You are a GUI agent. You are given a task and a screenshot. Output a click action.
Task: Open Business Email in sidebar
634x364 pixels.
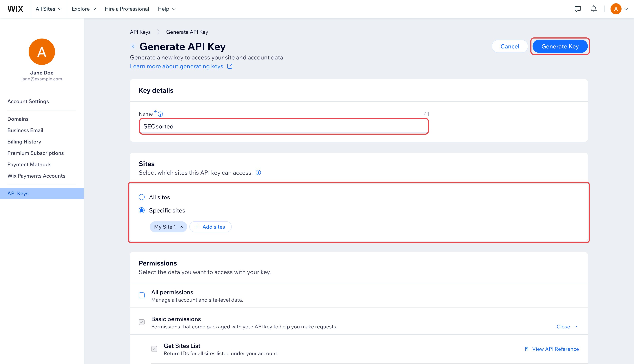click(x=25, y=130)
